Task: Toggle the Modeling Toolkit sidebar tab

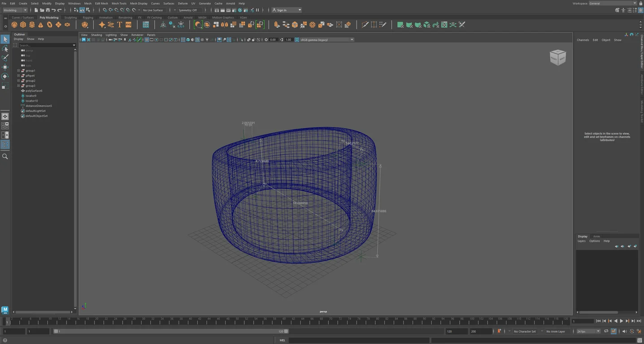Action: click(x=641, y=112)
